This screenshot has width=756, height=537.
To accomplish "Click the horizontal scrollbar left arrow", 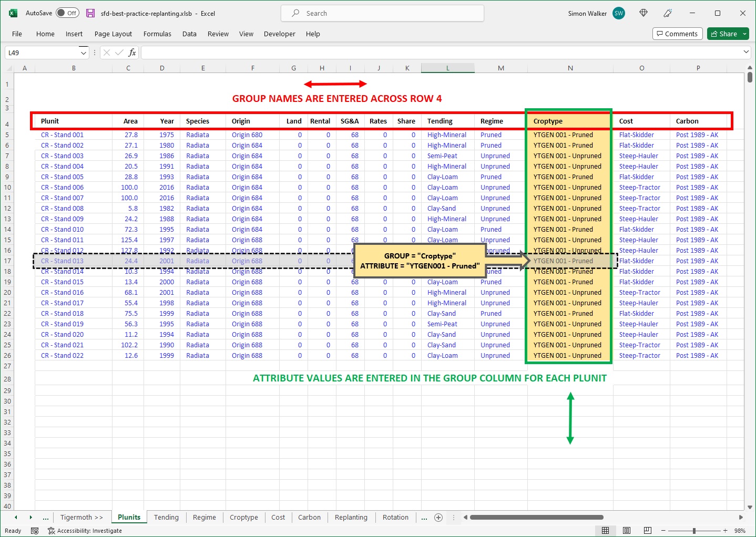I will (465, 518).
